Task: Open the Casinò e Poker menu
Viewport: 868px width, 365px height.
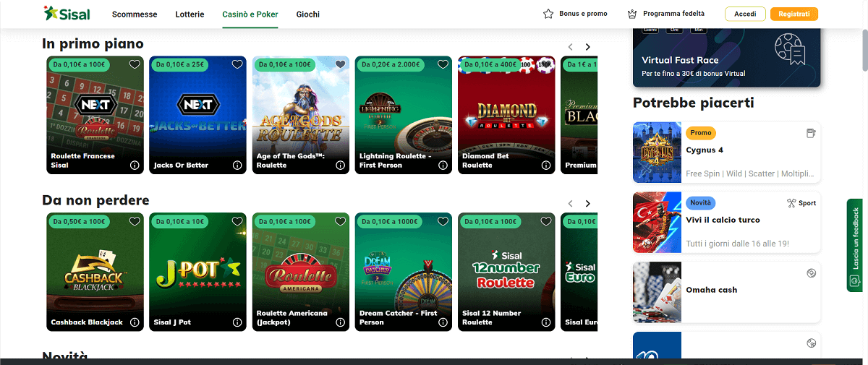Action: click(250, 14)
